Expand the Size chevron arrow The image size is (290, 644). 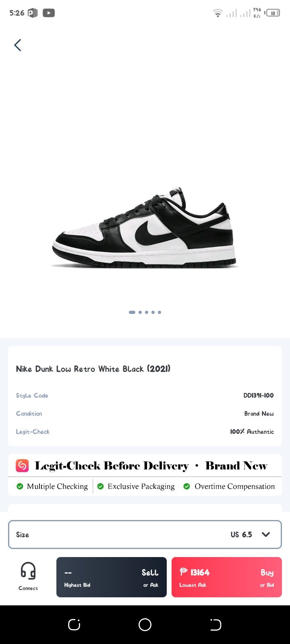(266, 535)
